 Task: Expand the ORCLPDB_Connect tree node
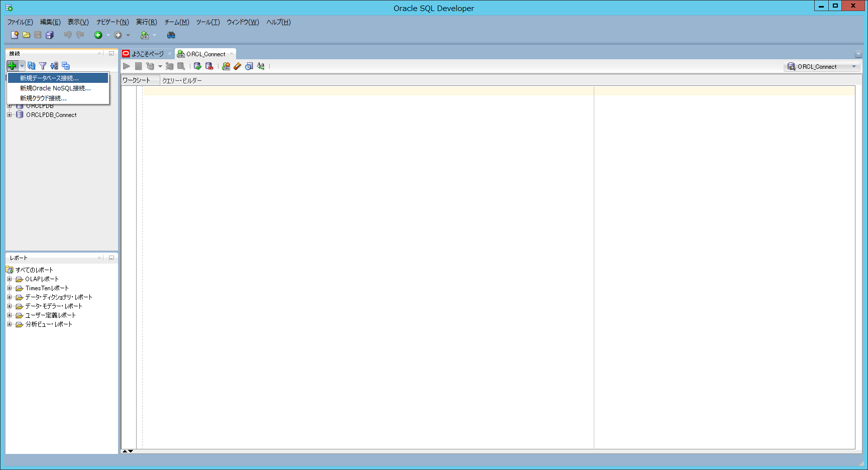pos(9,115)
